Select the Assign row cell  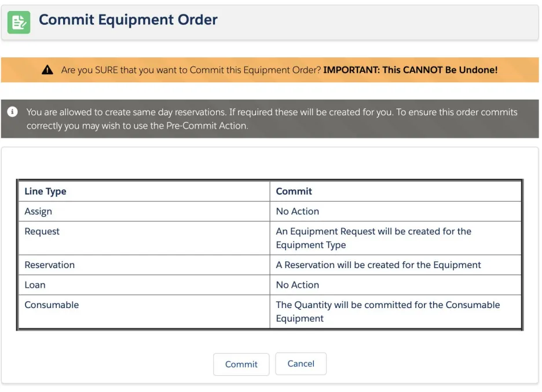pos(144,211)
